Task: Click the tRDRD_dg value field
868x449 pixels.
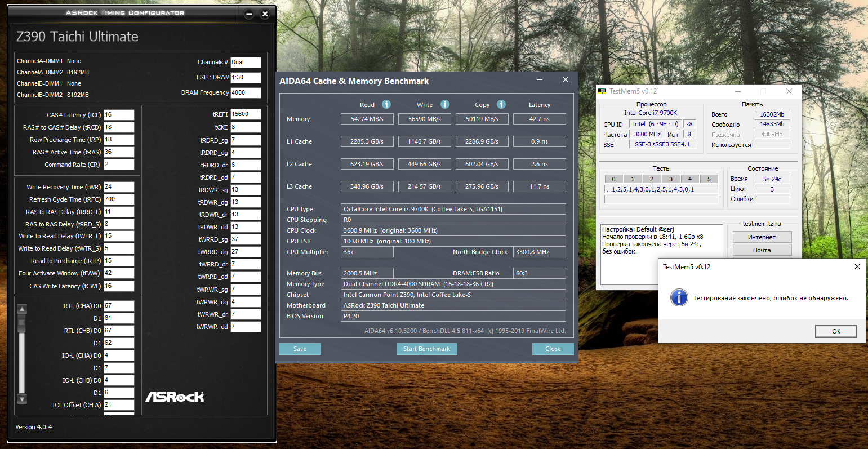Action: 246,153
